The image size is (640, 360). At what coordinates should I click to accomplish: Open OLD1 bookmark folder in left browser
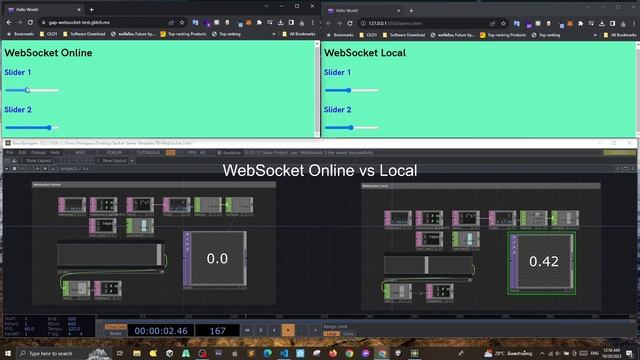point(48,34)
